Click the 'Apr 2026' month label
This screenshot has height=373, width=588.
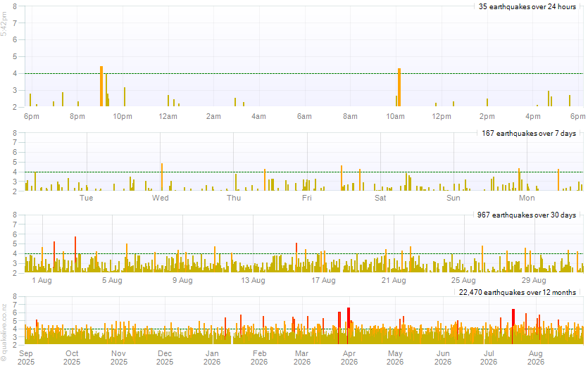pos(349,358)
